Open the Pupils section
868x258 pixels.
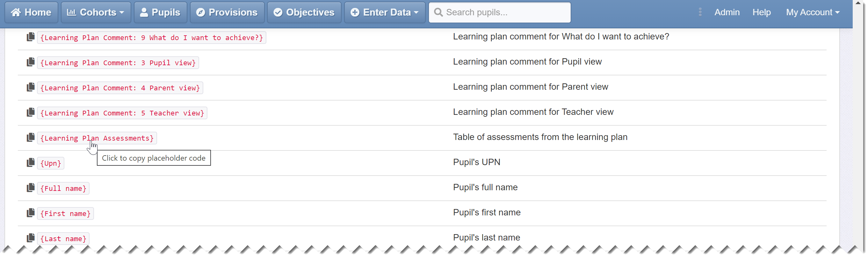click(x=160, y=12)
